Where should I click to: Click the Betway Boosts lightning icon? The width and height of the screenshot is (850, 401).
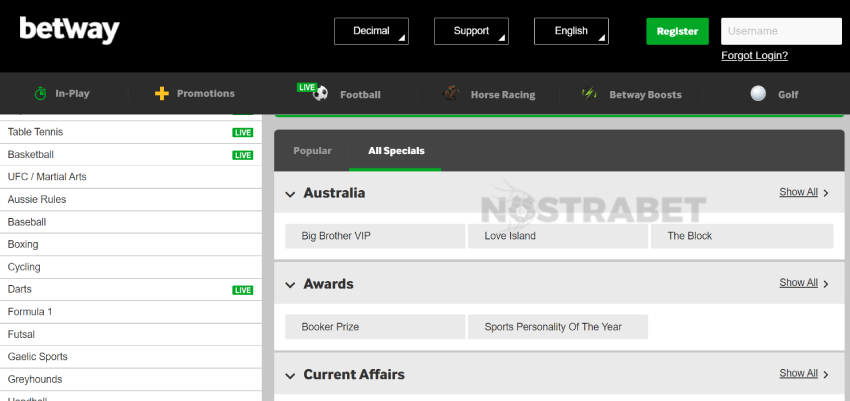coord(589,94)
